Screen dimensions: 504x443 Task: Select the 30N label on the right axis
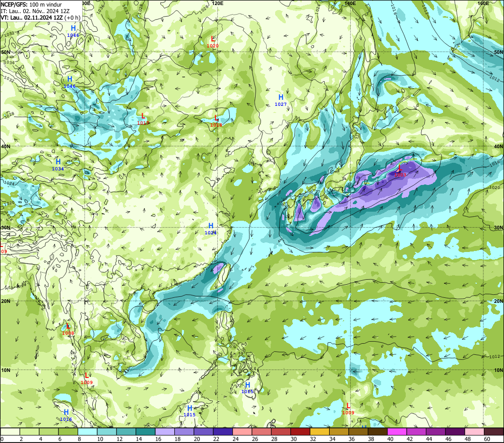(x=498, y=228)
